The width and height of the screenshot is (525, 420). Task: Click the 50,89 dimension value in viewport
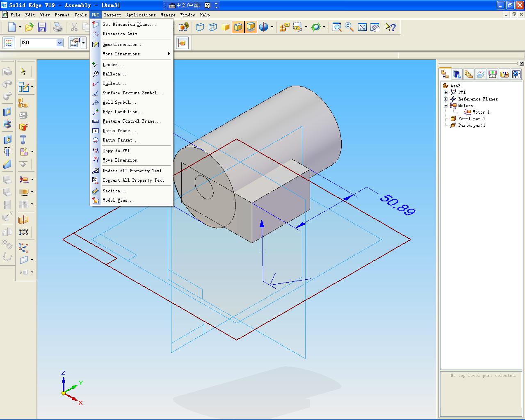click(x=397, y=205)
